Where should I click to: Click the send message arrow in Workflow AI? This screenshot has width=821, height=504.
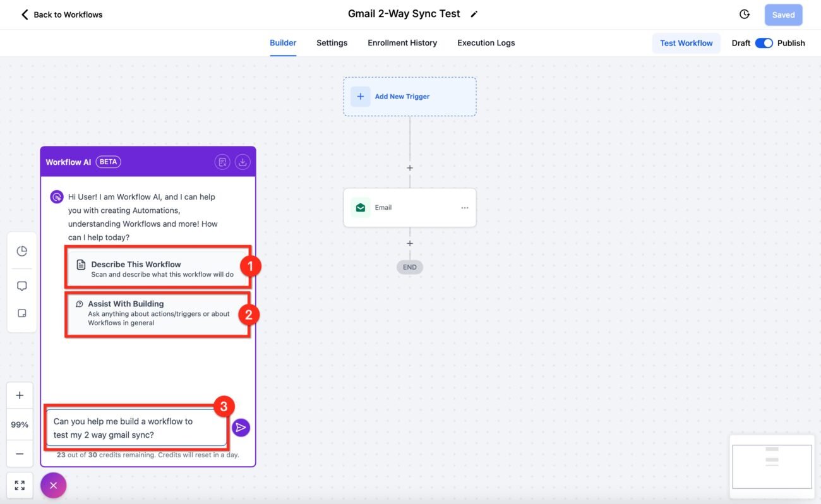(x=241, y=427)
